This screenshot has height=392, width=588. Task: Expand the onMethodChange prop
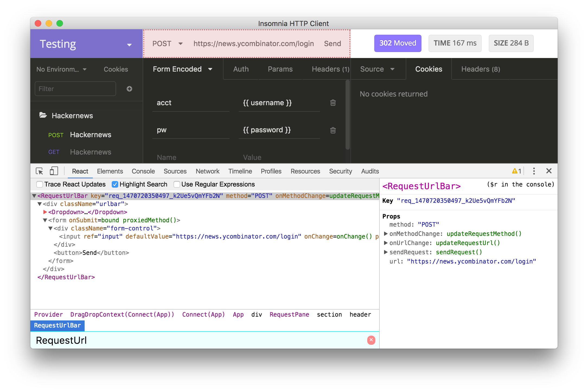pyautogui.click(x=386, y=233)
